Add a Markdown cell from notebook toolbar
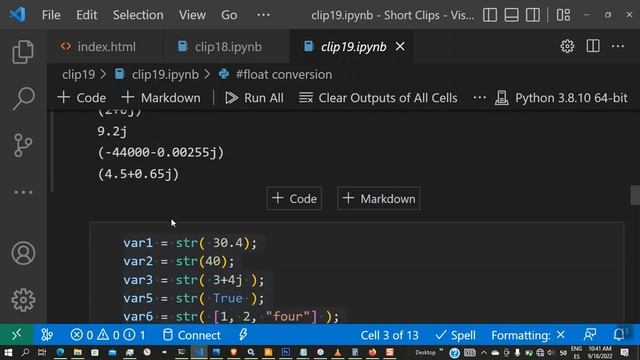Image resolution: width=640 pixels, height=360 pixels. click(x=161, y=98)
